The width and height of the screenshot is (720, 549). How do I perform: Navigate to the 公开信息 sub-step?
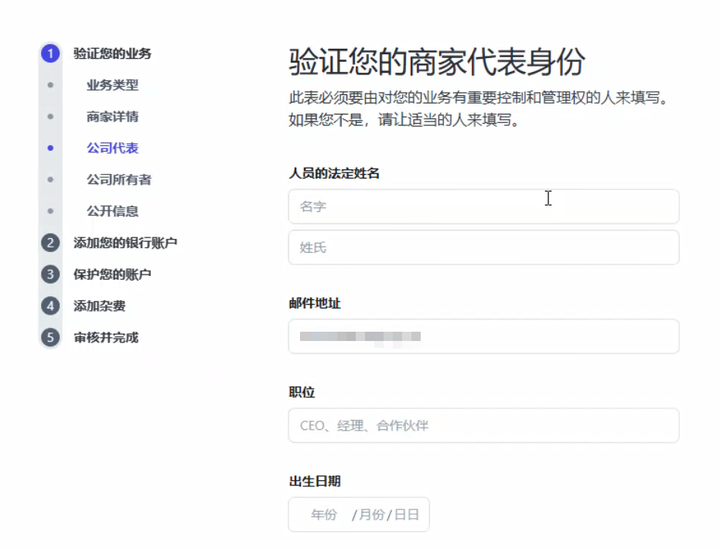pyautogui.click(x=112, y=211)
